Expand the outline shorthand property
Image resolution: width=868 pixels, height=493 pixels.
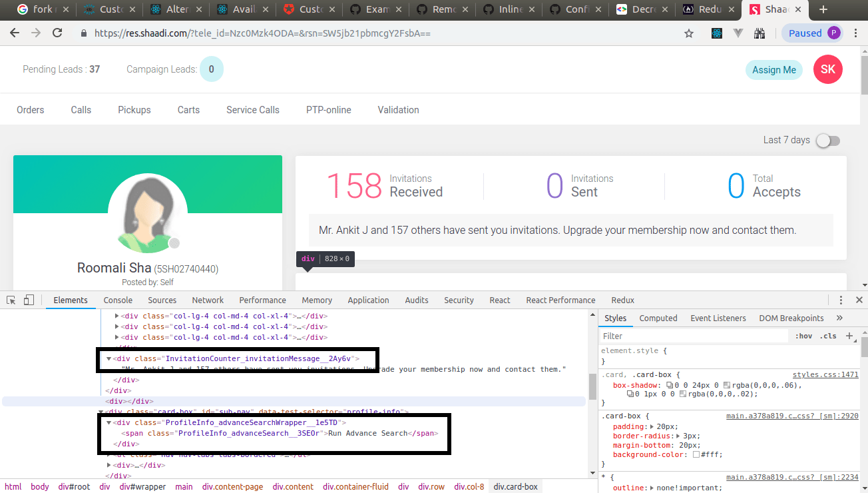tap(652, 488)
